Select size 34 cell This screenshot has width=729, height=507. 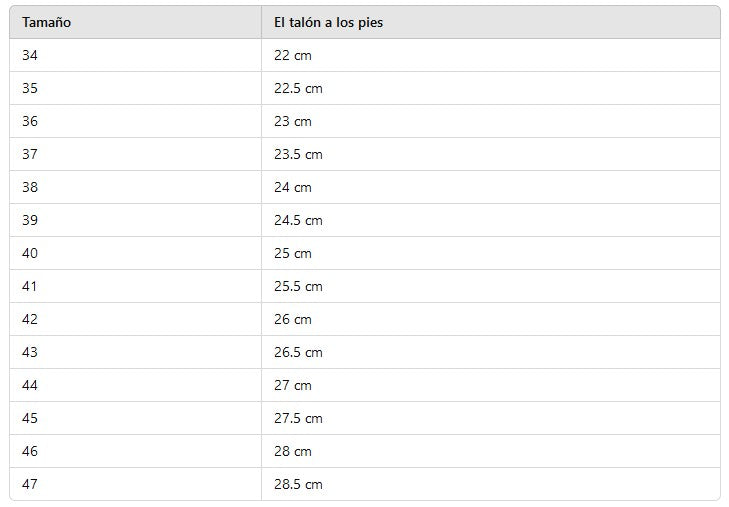pos(30,55)
